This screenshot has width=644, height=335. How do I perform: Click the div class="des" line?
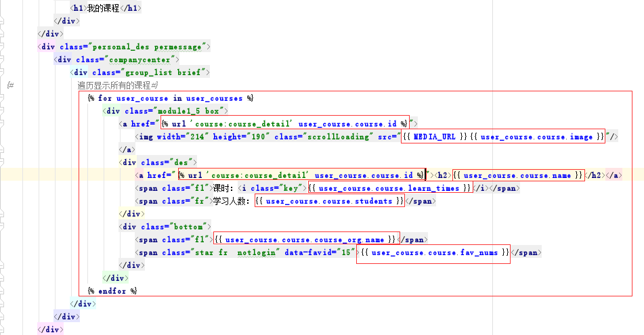click(x=158, y=162)
